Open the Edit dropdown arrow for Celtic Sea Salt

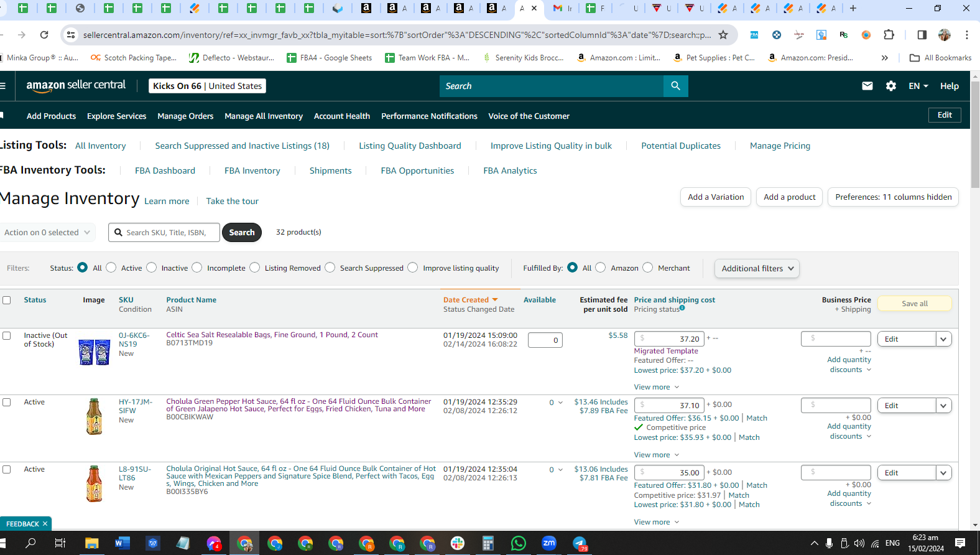click(x=944, y=339)
